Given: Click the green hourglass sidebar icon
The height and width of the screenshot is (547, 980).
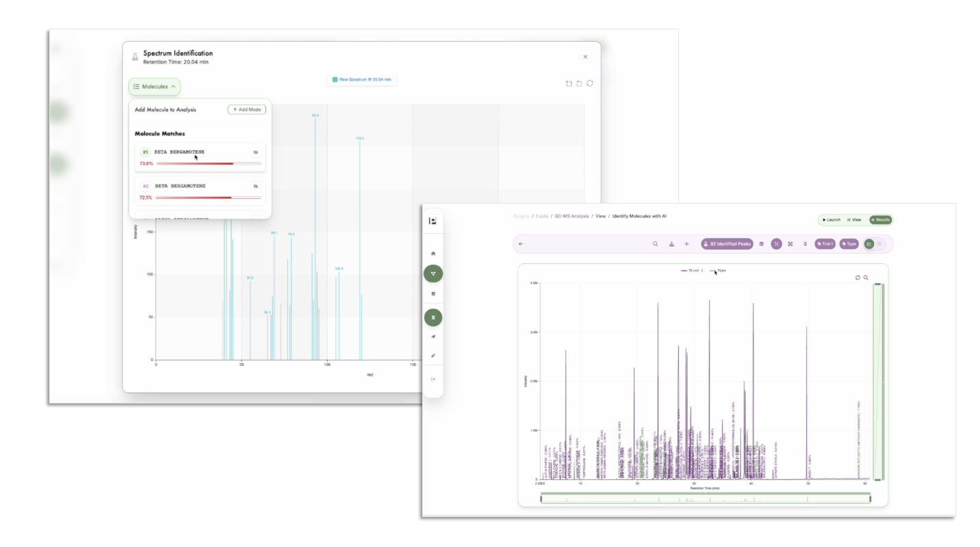Looking at the screenshot, I should (x=433, y=317).
